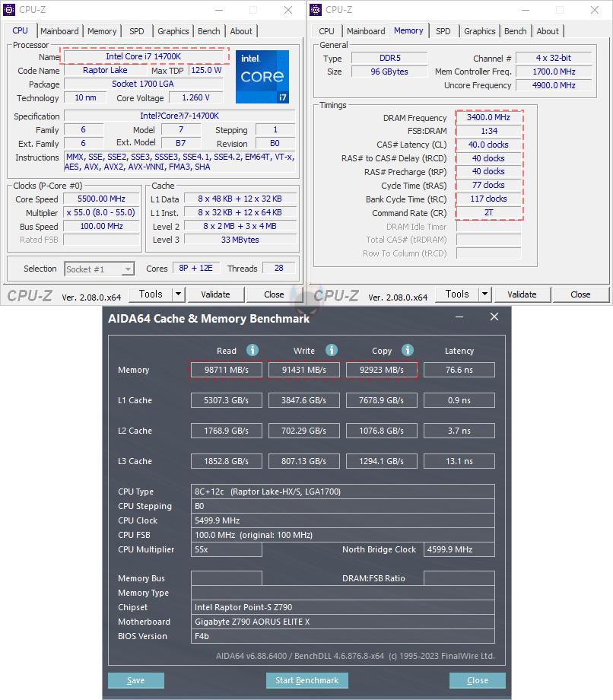Click the L2 Cache latency value 3.7 ns
The image size is (613, 700).
(x=459, y=431)
